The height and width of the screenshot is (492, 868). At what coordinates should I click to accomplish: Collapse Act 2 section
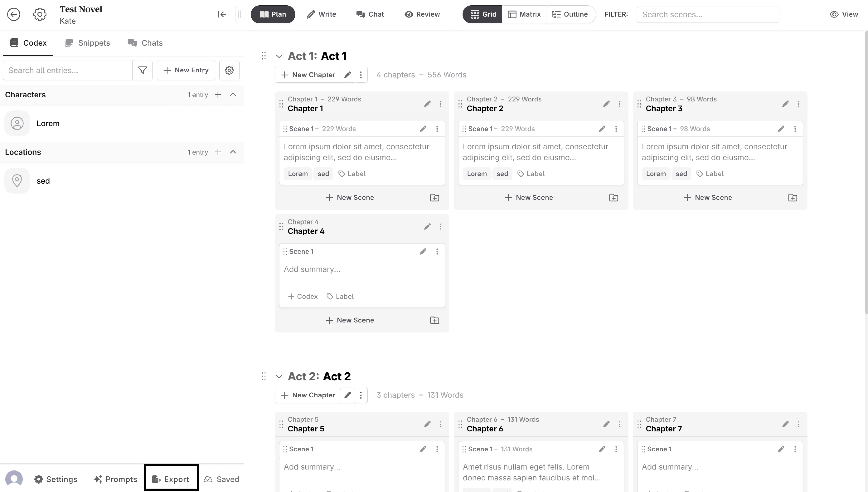(279, 376)
